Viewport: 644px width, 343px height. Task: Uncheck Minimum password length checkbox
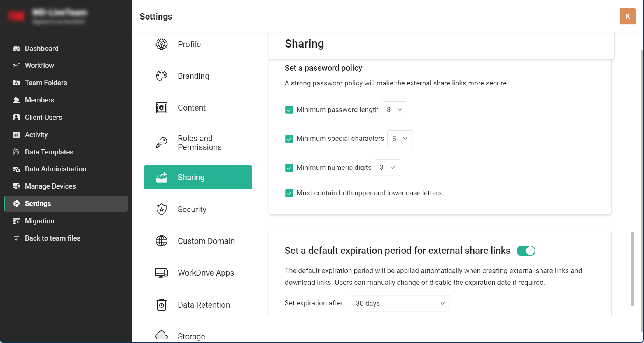point(289,110)
